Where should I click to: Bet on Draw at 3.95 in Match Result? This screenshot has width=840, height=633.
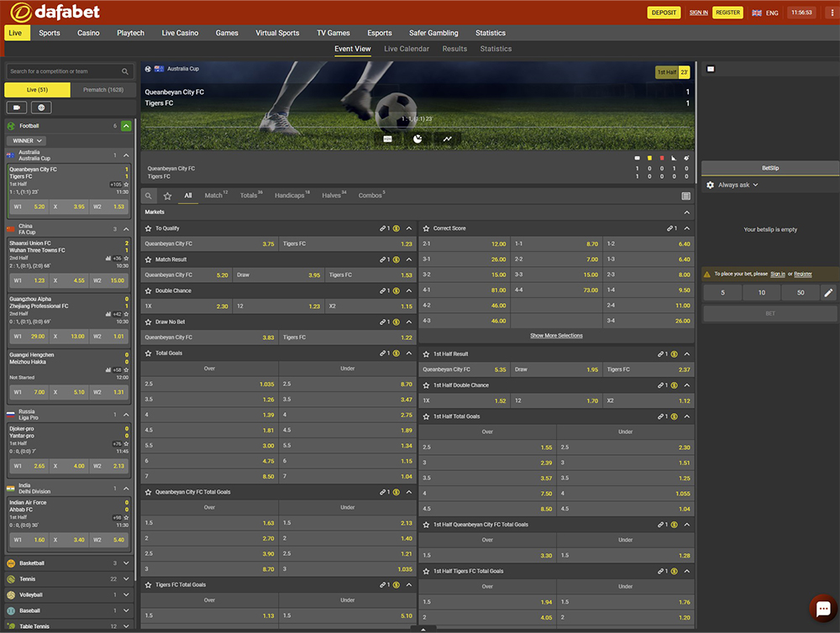[x=279, y=275]
